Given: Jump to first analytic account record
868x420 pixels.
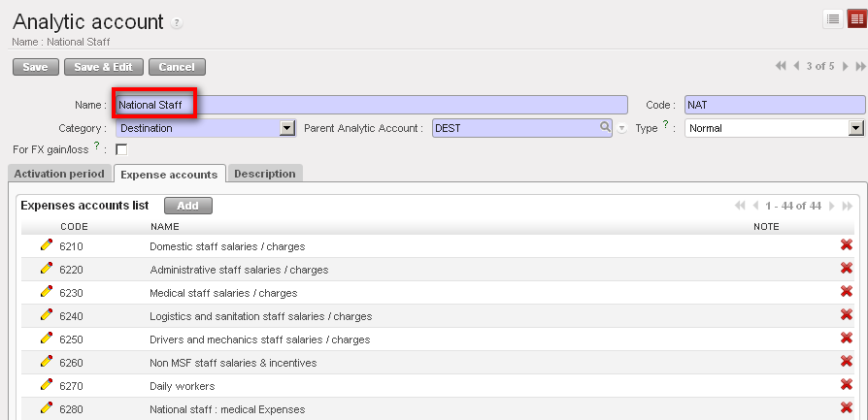Looking at the screenshot, I should 781,66.
